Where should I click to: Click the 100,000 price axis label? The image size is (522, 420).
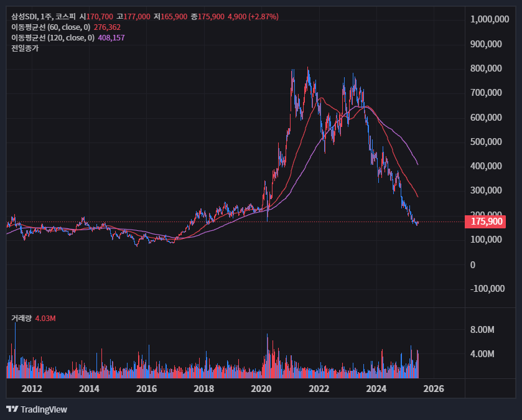(x=486, y=240)
